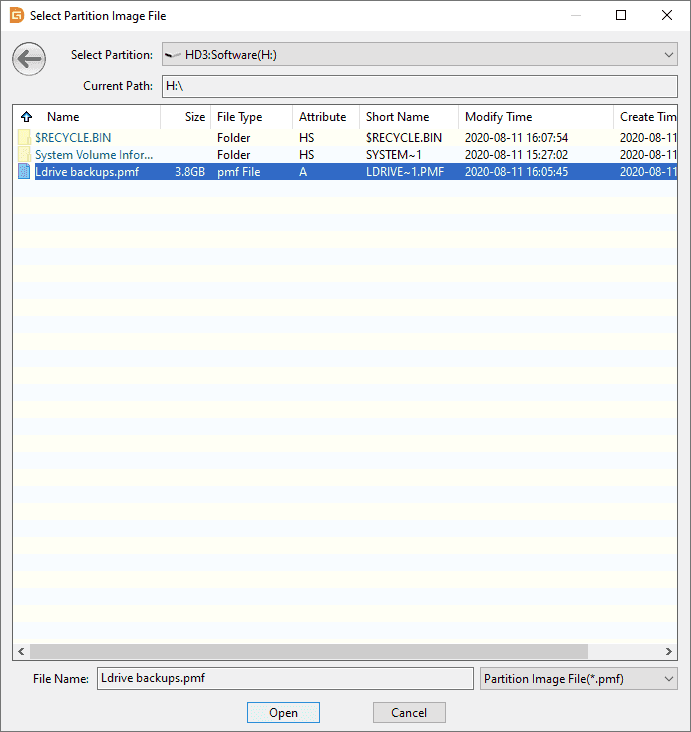Image resolution: width=691 pixels, height=732 pixels.
Task: Click the app logo in title bar
Action: (x=16, y=16)
